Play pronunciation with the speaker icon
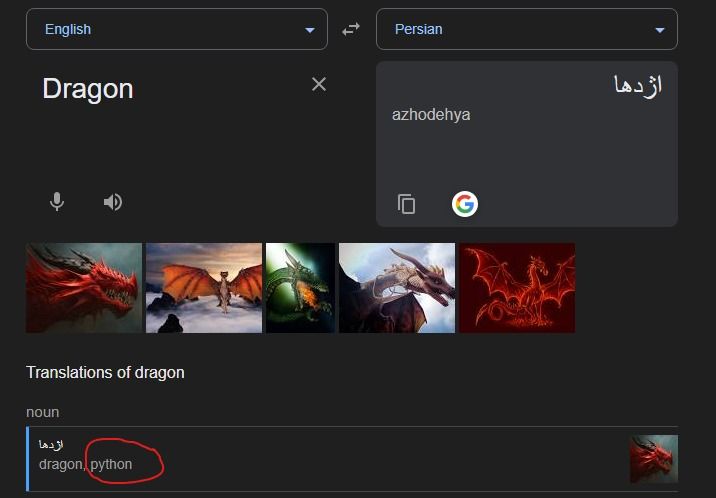Screen dimensions: 716x498 click(x=113, y=202)
